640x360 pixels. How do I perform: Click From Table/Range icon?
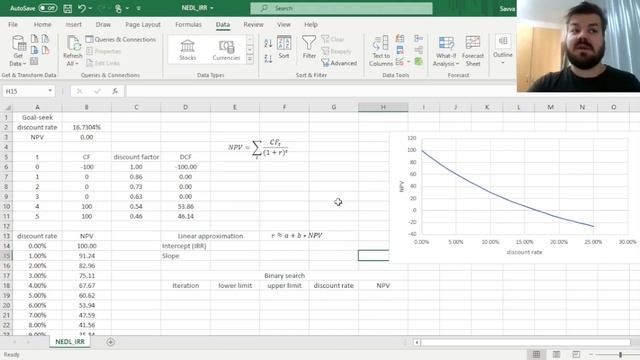[x=34, y=61]
